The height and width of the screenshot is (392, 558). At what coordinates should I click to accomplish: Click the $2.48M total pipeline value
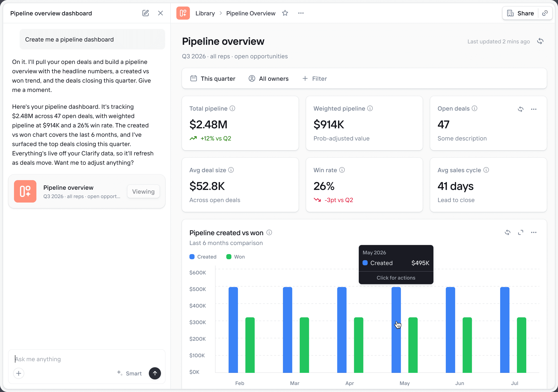tap(208, 125)
